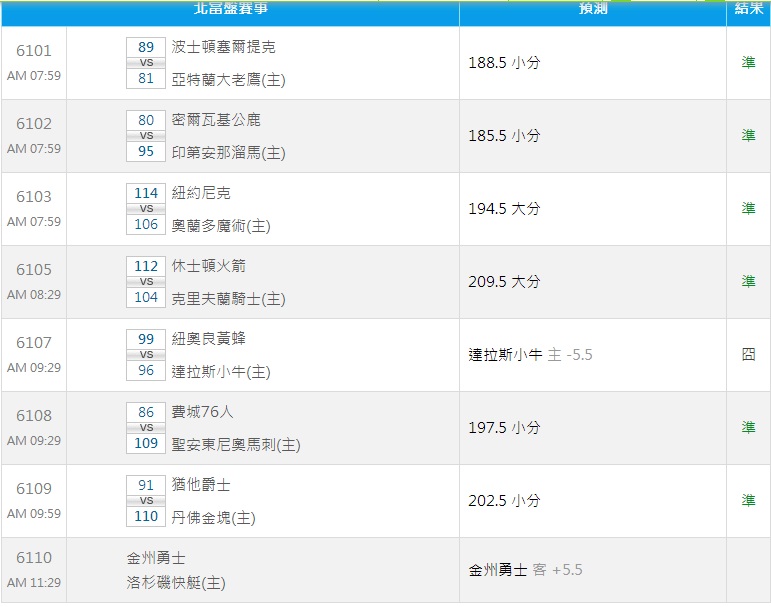Click the Bucks score 80
This screenshot has width=771, height=607.
click(146, 120)
